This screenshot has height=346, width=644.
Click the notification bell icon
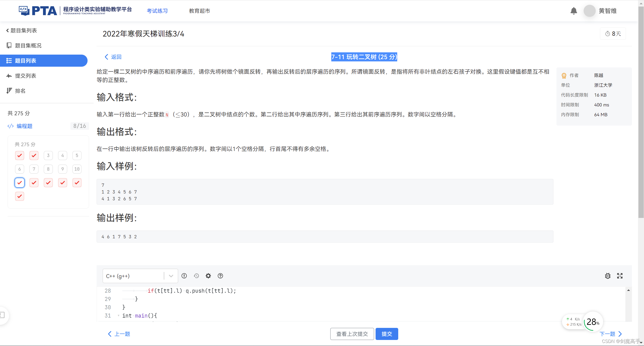[574, 11]
